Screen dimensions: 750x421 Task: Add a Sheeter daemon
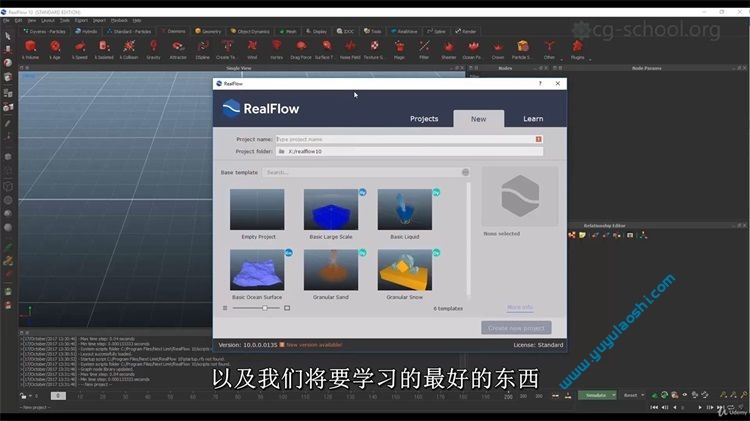pyautogui.click(x=449, y=49)
